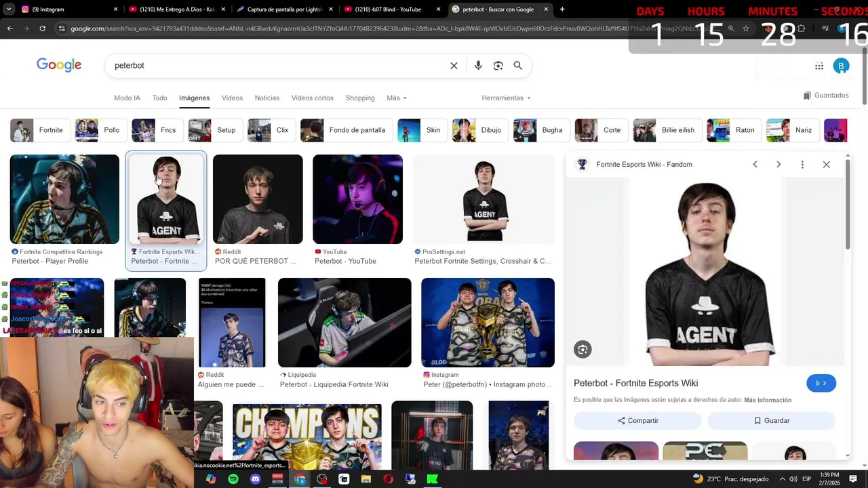Click the Ir button in the preview
The image size is (868, 488).
coord(821,383)
